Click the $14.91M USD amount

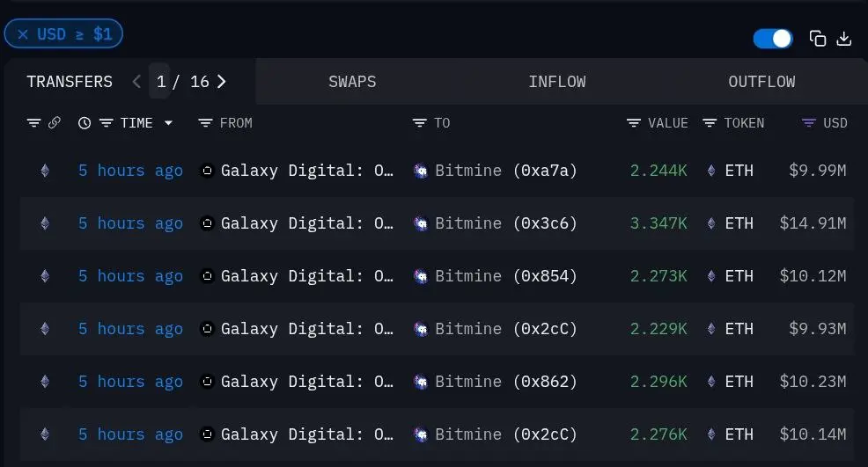(813, 223)
